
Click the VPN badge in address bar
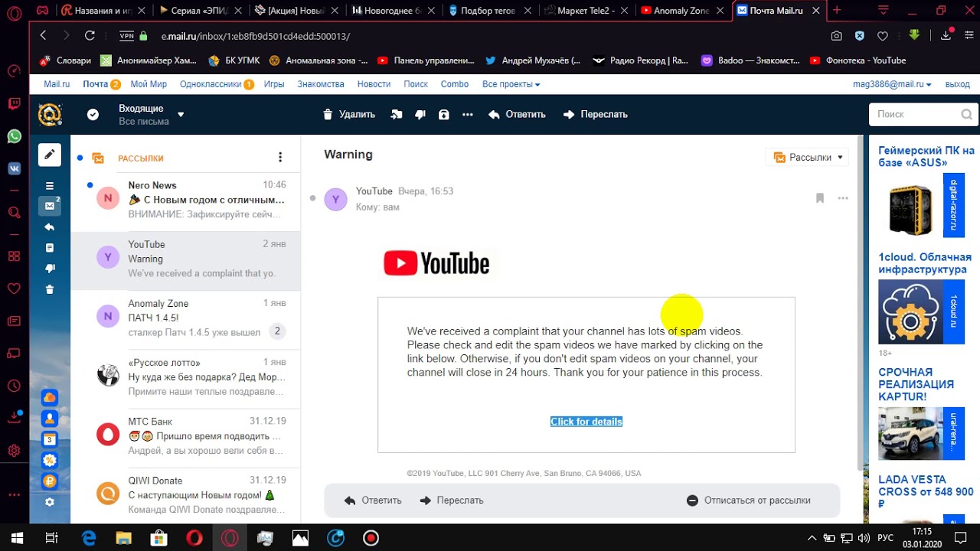(x=127, y=36)
